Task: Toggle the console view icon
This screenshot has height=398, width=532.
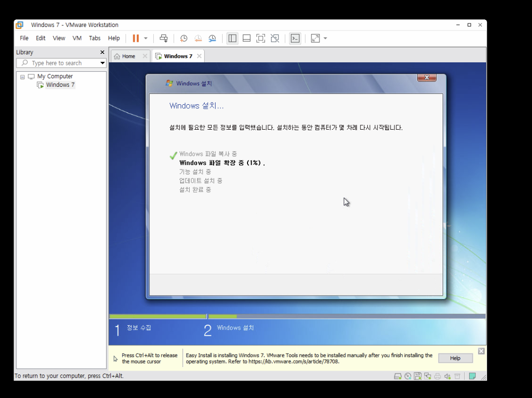Action: [x=295, y=38]
